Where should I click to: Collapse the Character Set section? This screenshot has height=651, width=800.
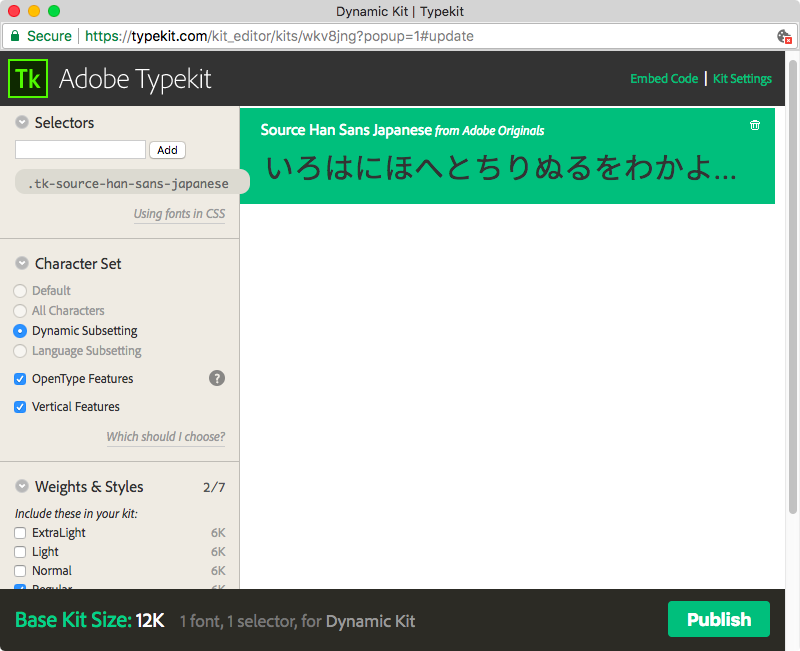pos(22,263)
